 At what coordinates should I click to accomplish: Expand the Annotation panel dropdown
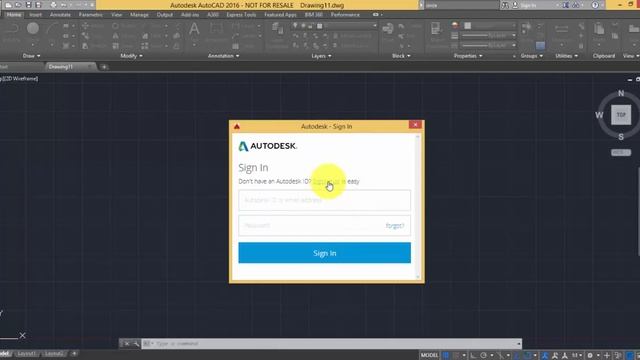pyautogui.click(x=223, y=56)
